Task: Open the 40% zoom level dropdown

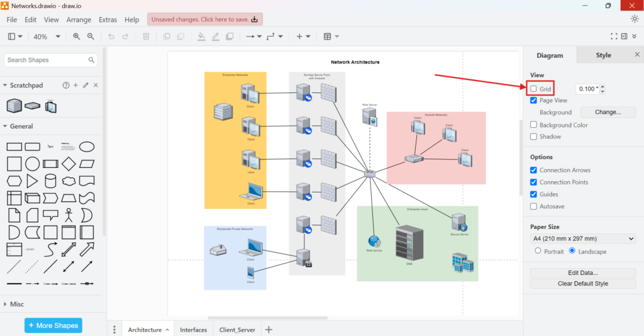Action: coord(47,36)
